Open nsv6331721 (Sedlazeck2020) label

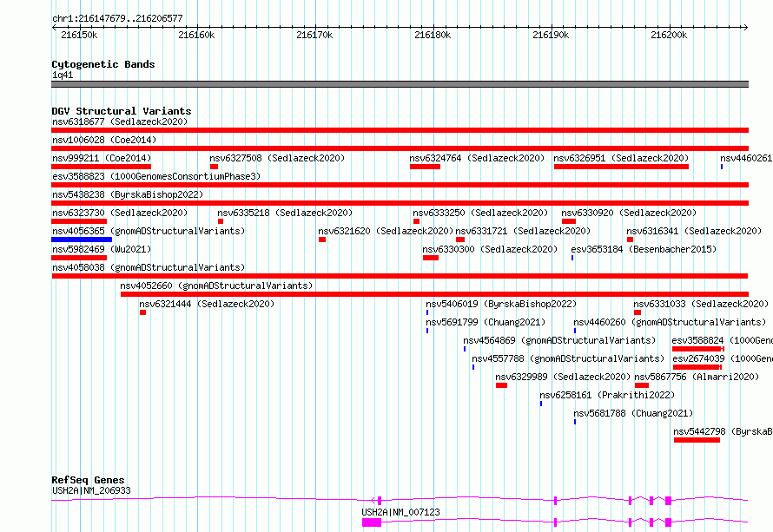pos(523,231)
